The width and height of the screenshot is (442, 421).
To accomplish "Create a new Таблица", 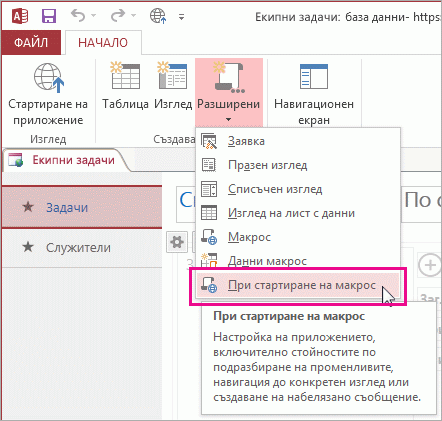I will (x=125, y=86).
